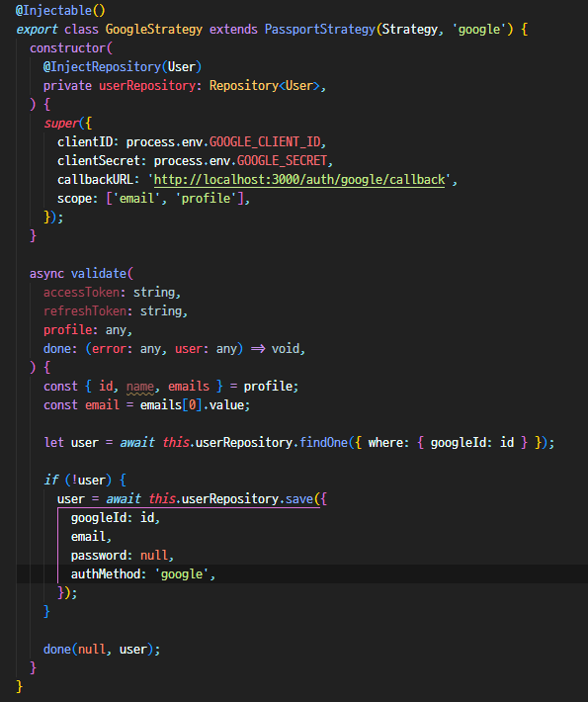Click GOOGLE_CLIENT_ID environment variable
This screenshot has height=702, width=588.
(x=265, y=142)
